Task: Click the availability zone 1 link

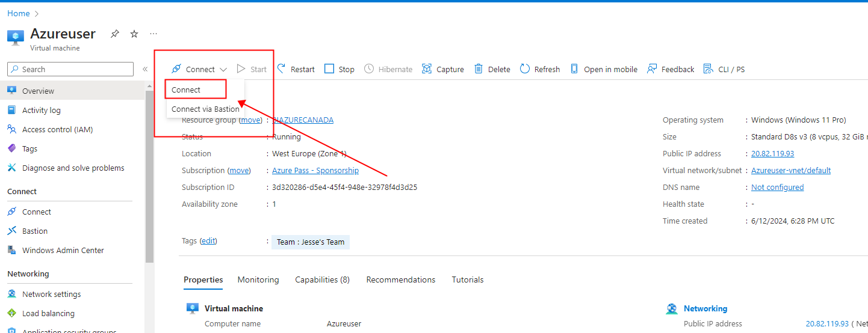Action: [274, 204]
